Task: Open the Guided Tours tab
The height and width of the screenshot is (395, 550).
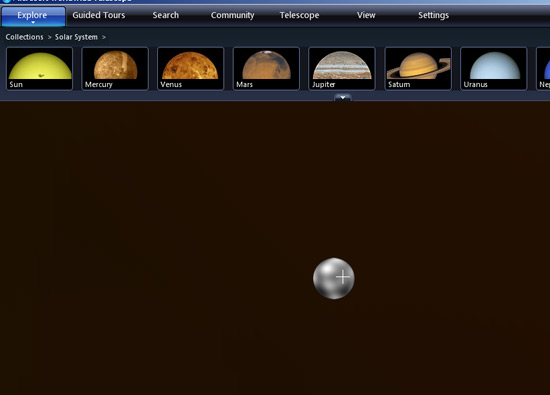Action: pyautogui.click(x=99, y=15)
